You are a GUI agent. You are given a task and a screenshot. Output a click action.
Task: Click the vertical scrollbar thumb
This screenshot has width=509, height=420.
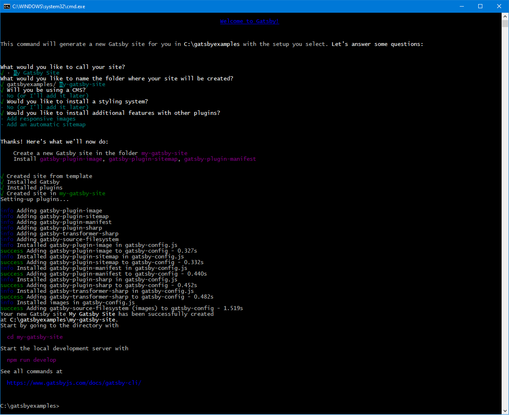pyautogui.click(x=505, y=23)
